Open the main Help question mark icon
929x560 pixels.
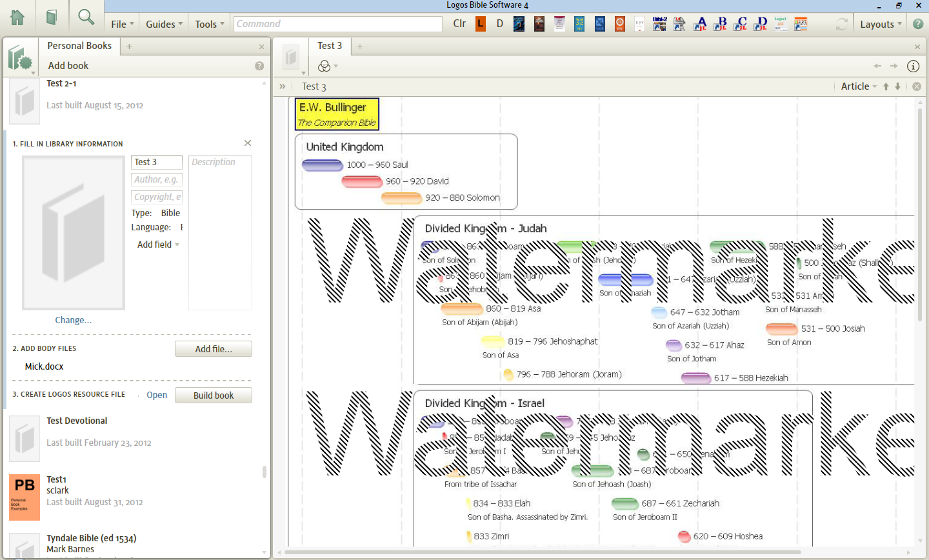(918, 24)
